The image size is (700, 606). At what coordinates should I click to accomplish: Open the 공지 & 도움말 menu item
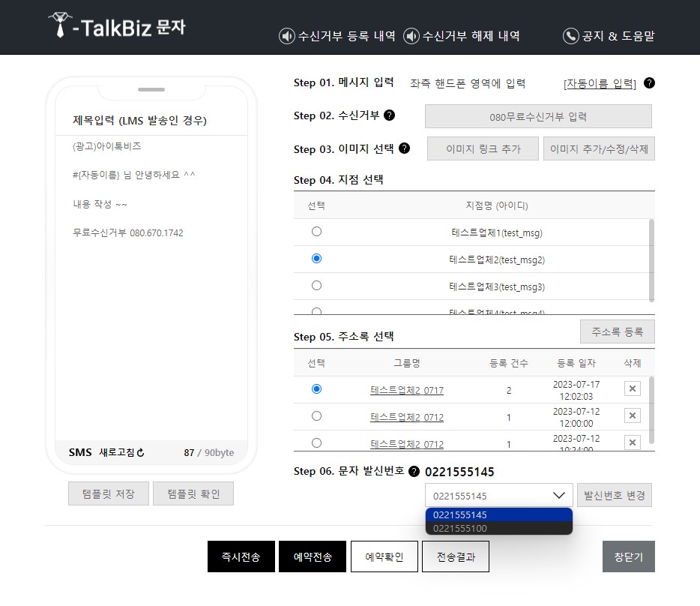609,35
